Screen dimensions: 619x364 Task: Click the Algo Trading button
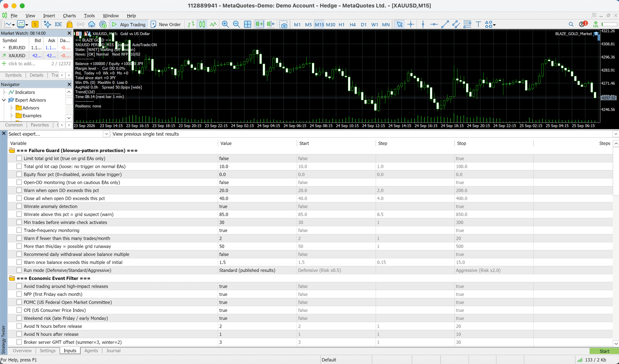coord(128,24)
